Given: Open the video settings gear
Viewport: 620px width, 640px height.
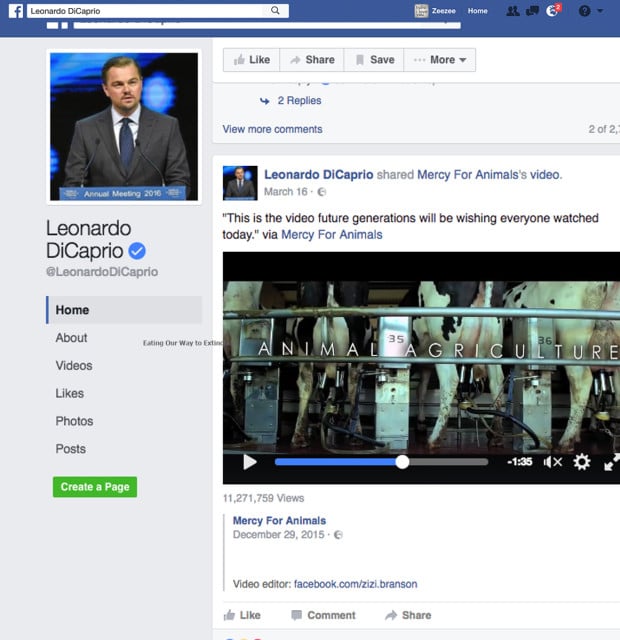Looking at the screenshot, I should (582, 462).
